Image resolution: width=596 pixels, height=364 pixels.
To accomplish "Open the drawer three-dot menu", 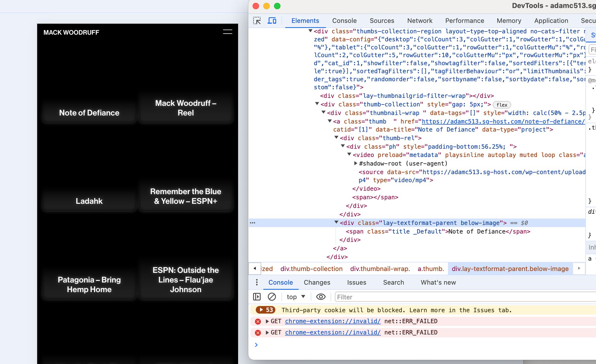I will pos(257,282).
